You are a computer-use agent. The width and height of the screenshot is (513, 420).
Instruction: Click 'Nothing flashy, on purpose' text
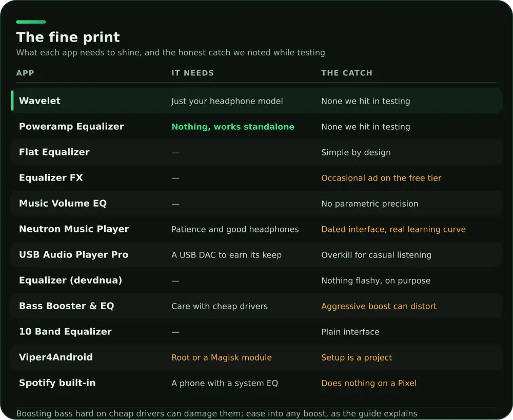(x=376, y=281)
